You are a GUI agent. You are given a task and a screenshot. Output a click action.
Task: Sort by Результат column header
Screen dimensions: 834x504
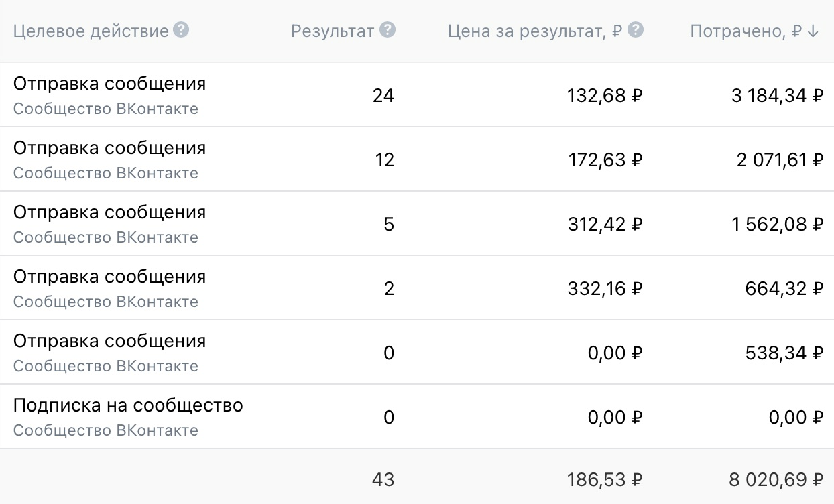coord(333,31)
